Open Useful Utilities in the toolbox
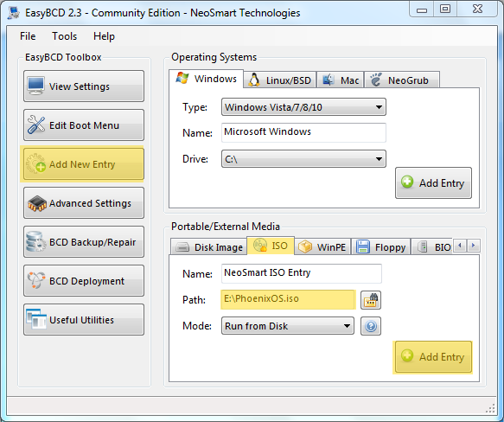This screenshot has width=504, height=422. [84, 320]
